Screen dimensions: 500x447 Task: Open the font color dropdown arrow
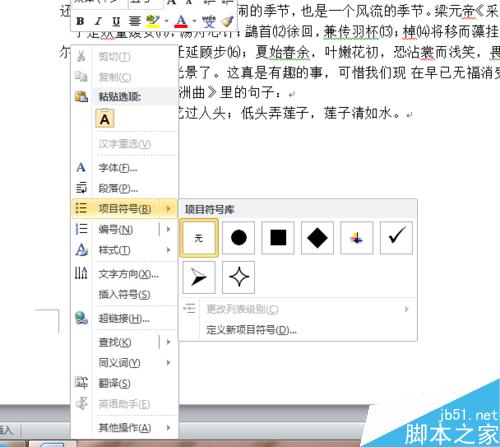[194, 22]
